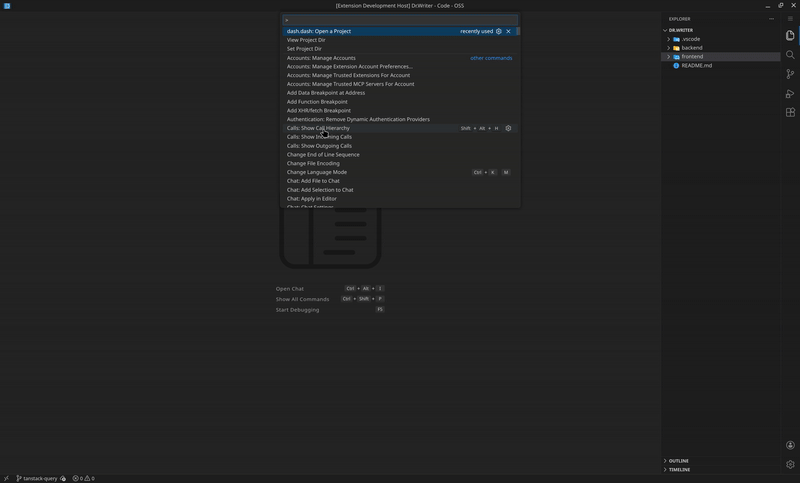Click the app icon in title bar
This screenshot has width=800, height=483.
[7, 6]
